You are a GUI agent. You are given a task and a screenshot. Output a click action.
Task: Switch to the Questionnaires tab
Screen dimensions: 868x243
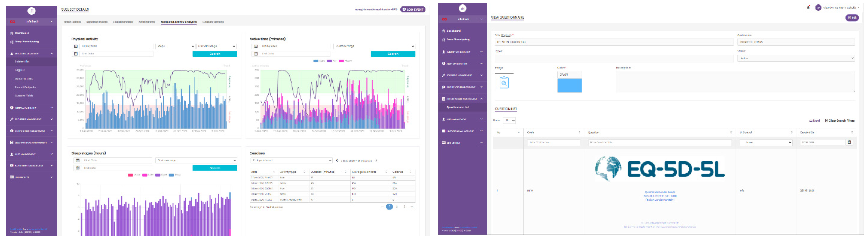pyautogui.click(x=123, y=22)
